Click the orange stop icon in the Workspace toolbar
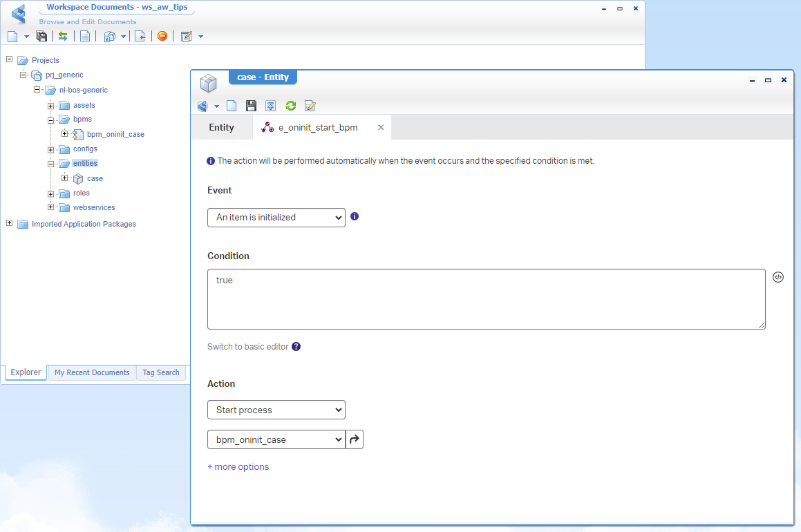The height and width of the screenshot is (532, 801). (x=162, y=36)
